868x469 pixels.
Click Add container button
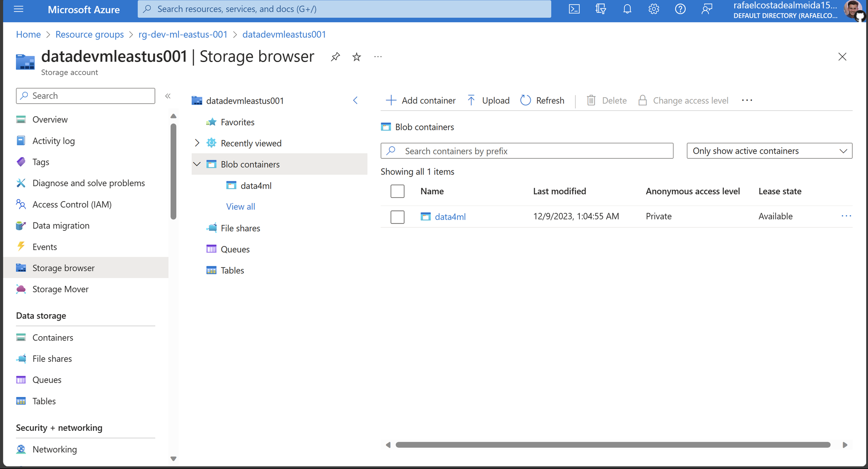(x=421, y=101)
